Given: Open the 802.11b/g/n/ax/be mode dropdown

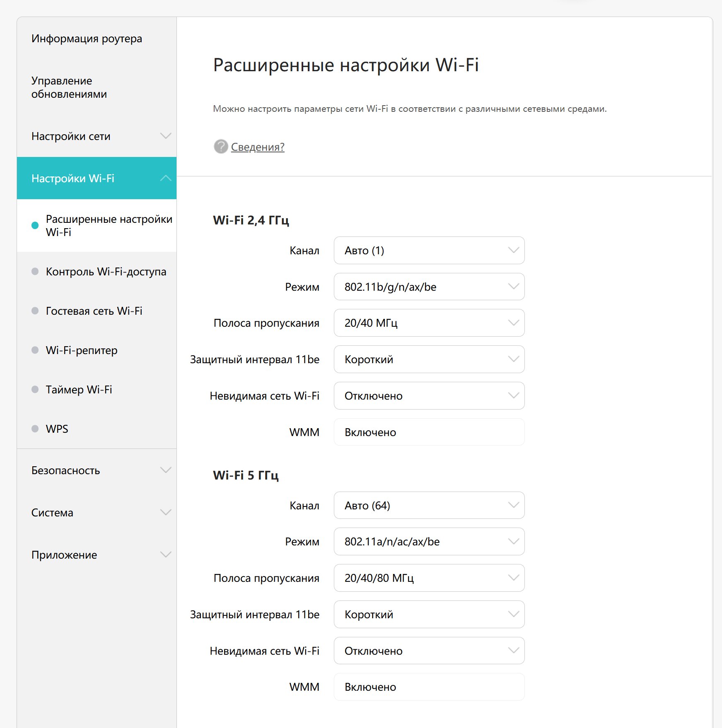Looking at the screenshot, I should (429, 287).
